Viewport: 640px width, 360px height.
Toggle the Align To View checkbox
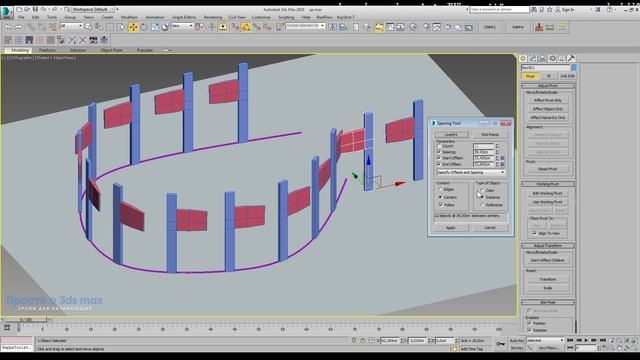pos(535,233)
